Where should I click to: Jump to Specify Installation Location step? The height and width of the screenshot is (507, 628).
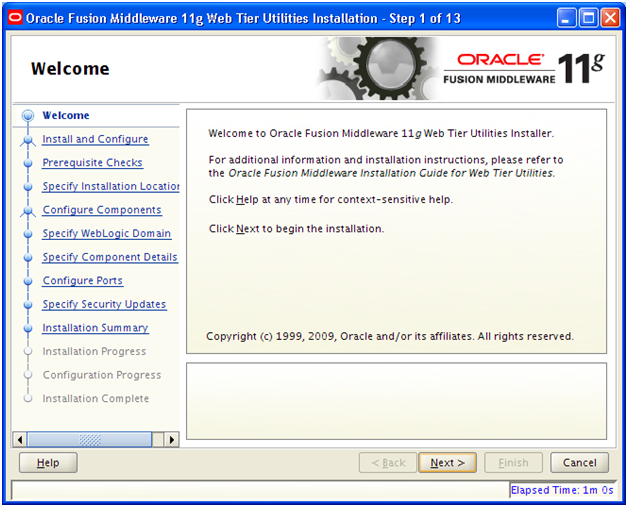(x=111, y=186)
